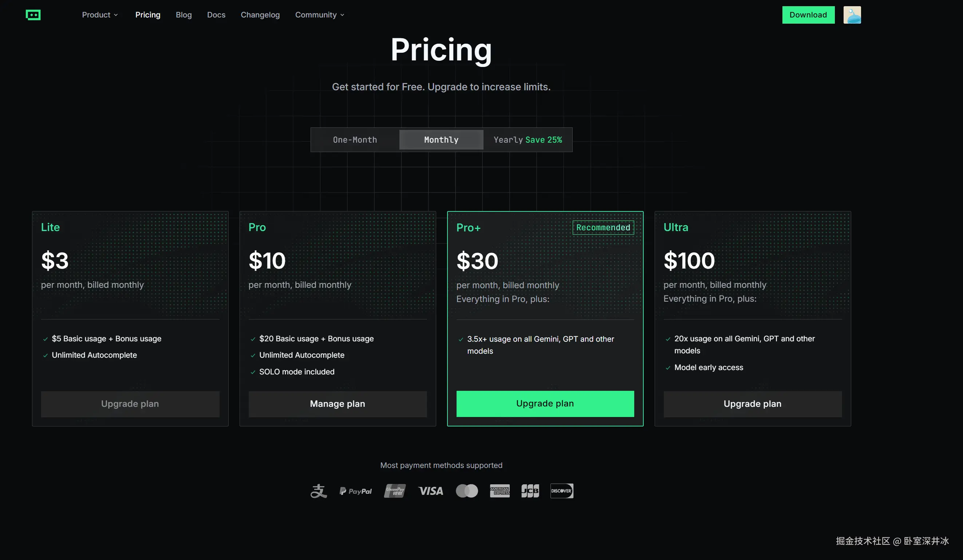Screen dimensions: 963x560
Task: Click the Alipay payment icon
Action: 318,491
